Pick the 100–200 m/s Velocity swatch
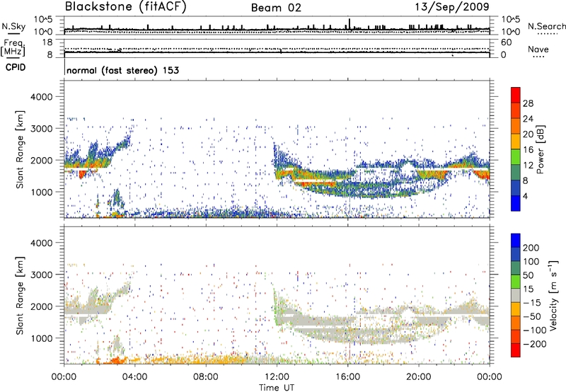This screenshot has height=392, width=566. pos(516,255)
